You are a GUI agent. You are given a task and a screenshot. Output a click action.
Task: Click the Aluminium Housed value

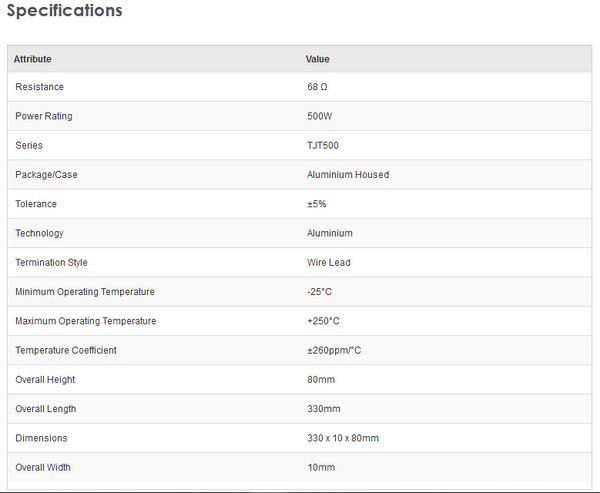[348, 175]
